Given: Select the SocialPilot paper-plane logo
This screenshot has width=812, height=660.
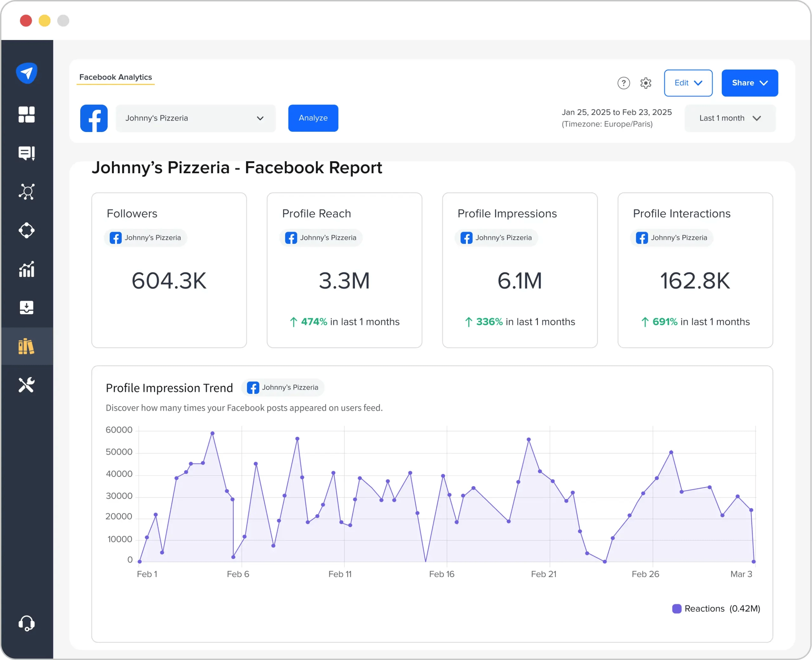Looking at the screenshot, I should point(27,73).
